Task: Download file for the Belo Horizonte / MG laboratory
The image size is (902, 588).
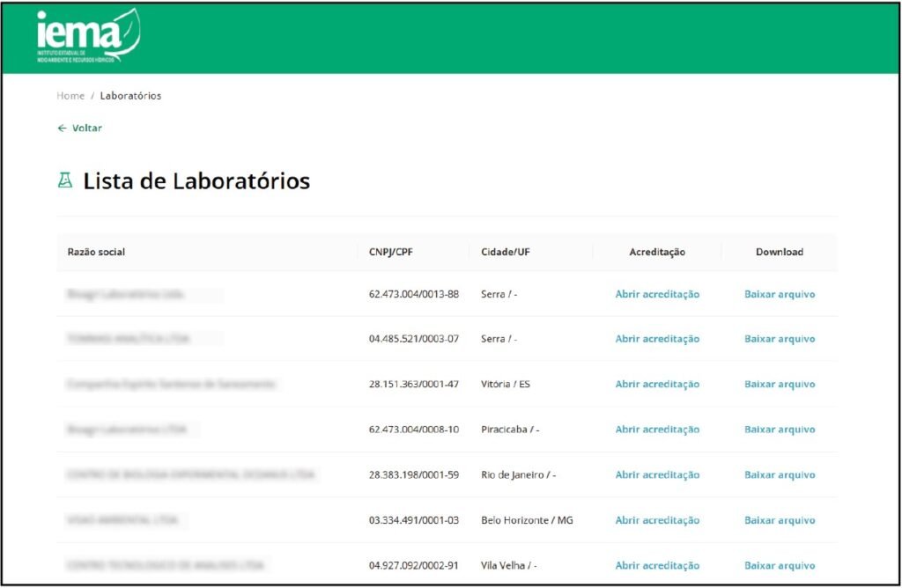Action: pyautogui.click(x=780, y=521)
